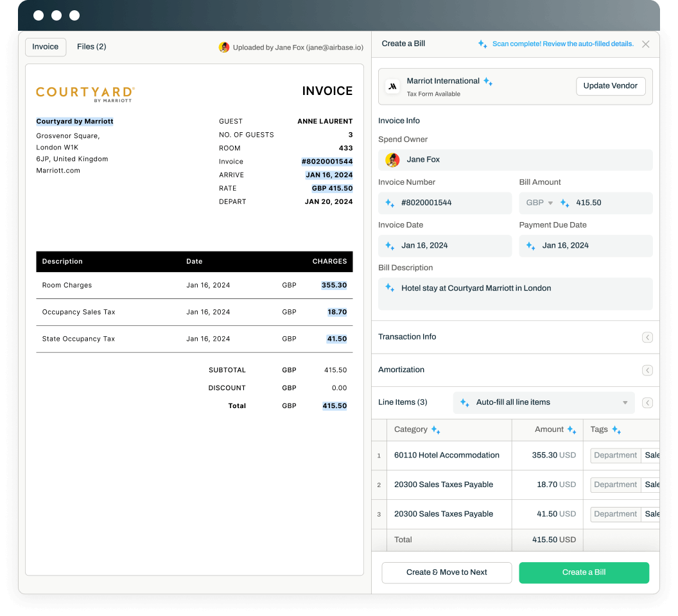Edit the Bill Amount 415.50 value

click(589, 203)
